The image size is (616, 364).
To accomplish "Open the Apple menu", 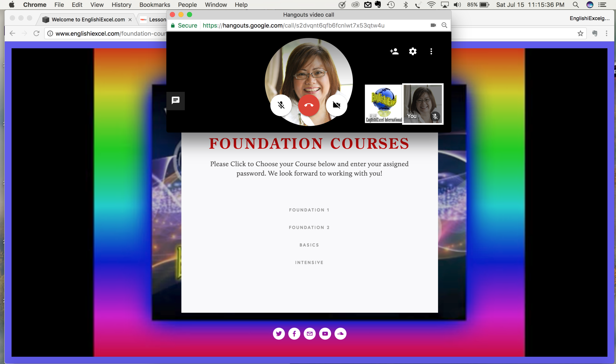I will pyautogui.click(x=11, y=5).
